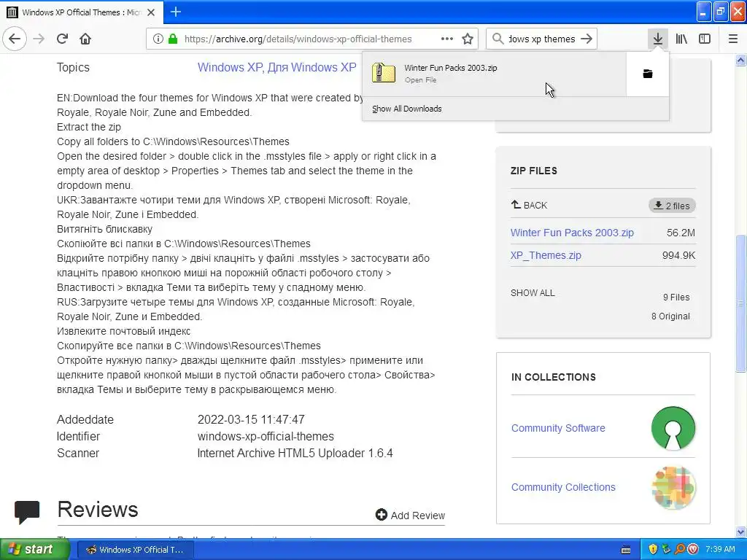Screen dimensions: 747x560
Task: Click the Для Windows XP topic link
Action: [x=311, y=67]
